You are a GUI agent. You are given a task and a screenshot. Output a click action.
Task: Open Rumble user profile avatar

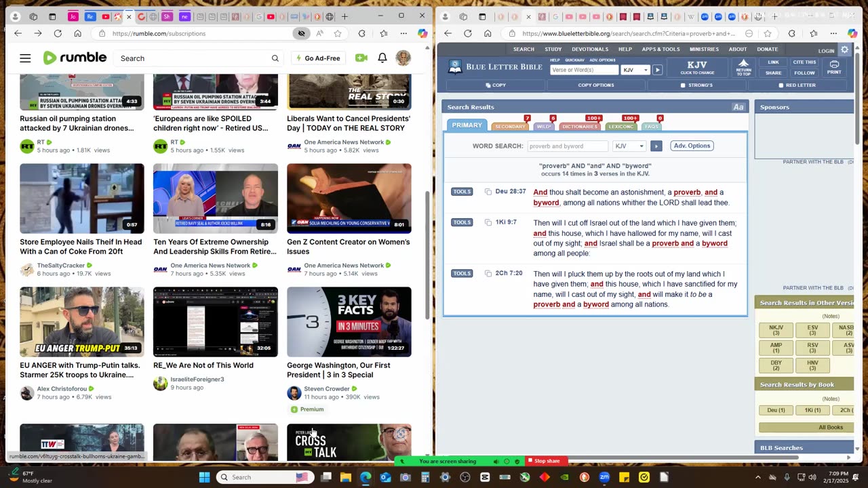[403, 58]
